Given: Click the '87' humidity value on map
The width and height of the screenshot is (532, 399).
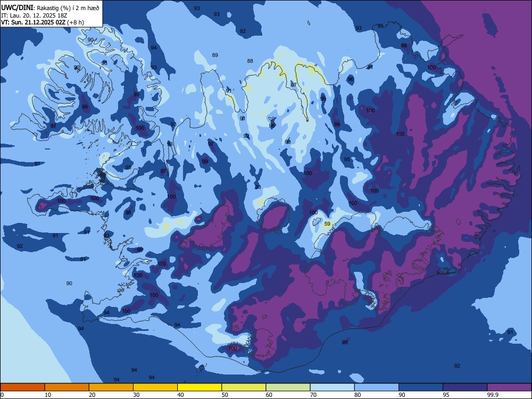Looking at the screenshot, I should pyautogui.click(x=294, y=85).
